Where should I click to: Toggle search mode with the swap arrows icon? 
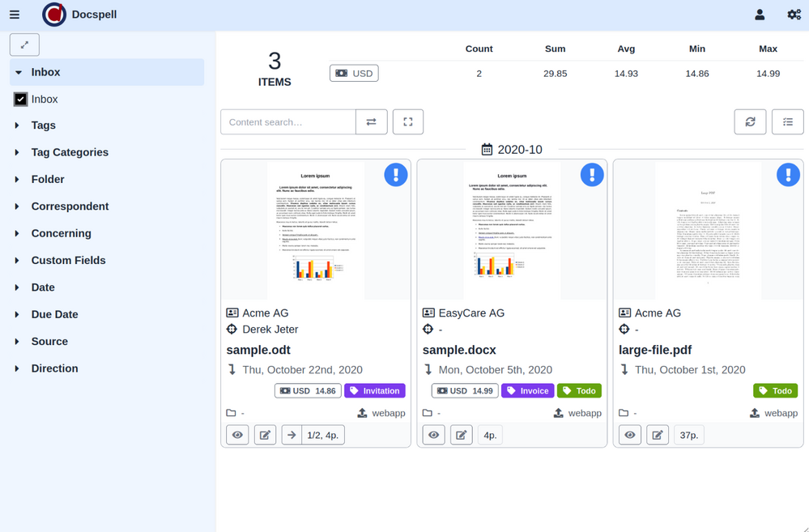point(371,122)
